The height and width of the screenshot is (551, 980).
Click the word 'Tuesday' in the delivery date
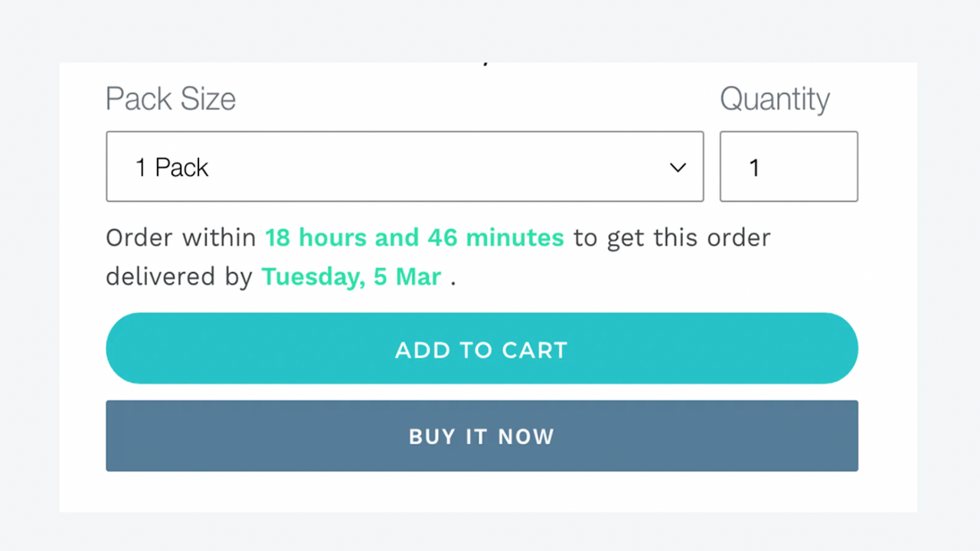[x=311, y=277]
